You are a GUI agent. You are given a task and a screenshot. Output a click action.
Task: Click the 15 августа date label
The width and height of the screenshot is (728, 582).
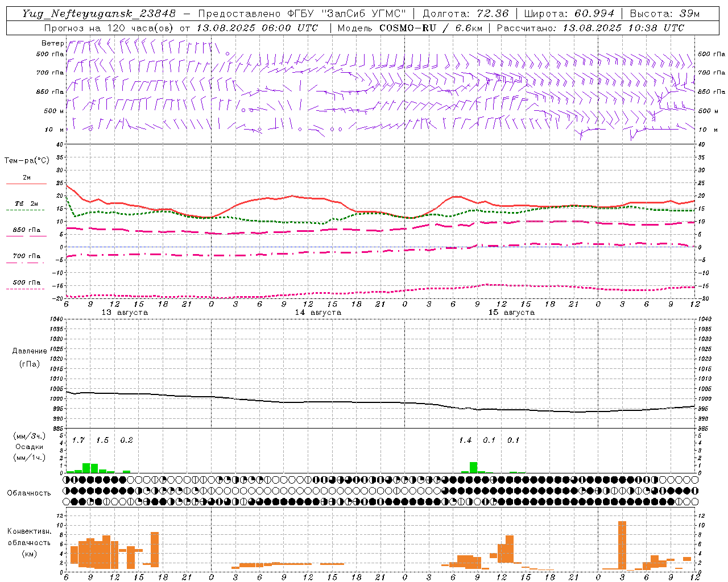click(x=511, y=313)
